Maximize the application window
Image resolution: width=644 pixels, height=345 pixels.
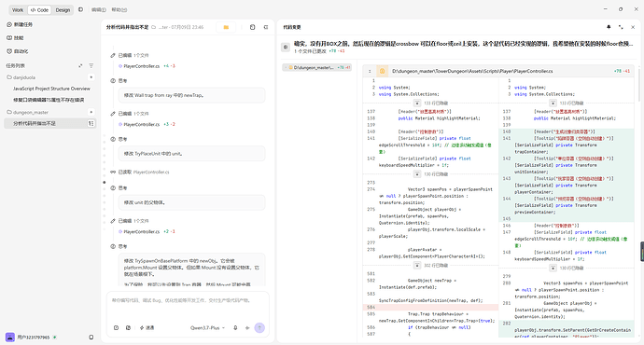(x=621, y=9)
